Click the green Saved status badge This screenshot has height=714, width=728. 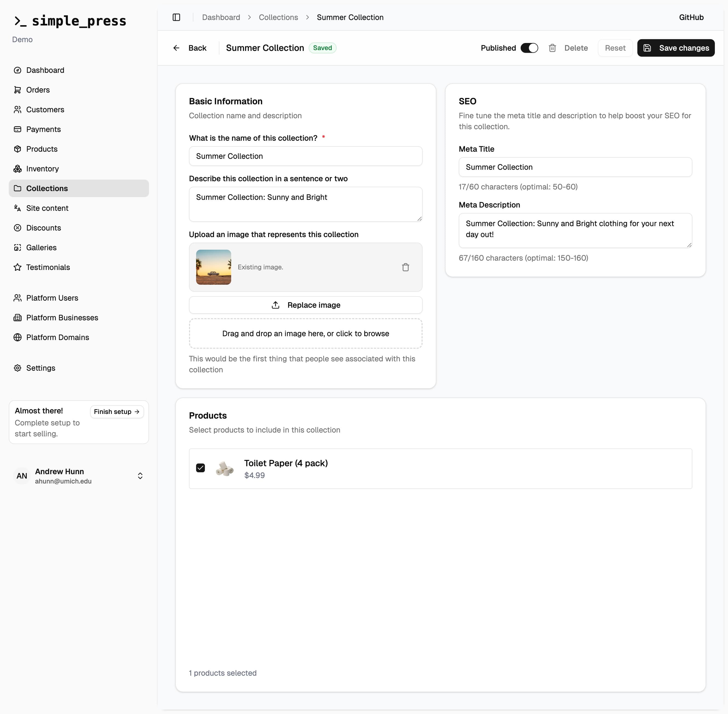pyautogui.click(x=323, y=48)
